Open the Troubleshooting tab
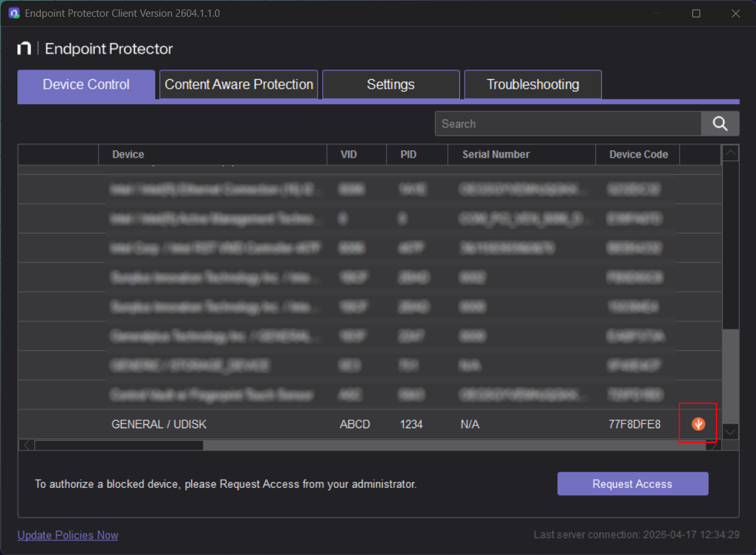756x555 pixels. click(x=532, y=84)
